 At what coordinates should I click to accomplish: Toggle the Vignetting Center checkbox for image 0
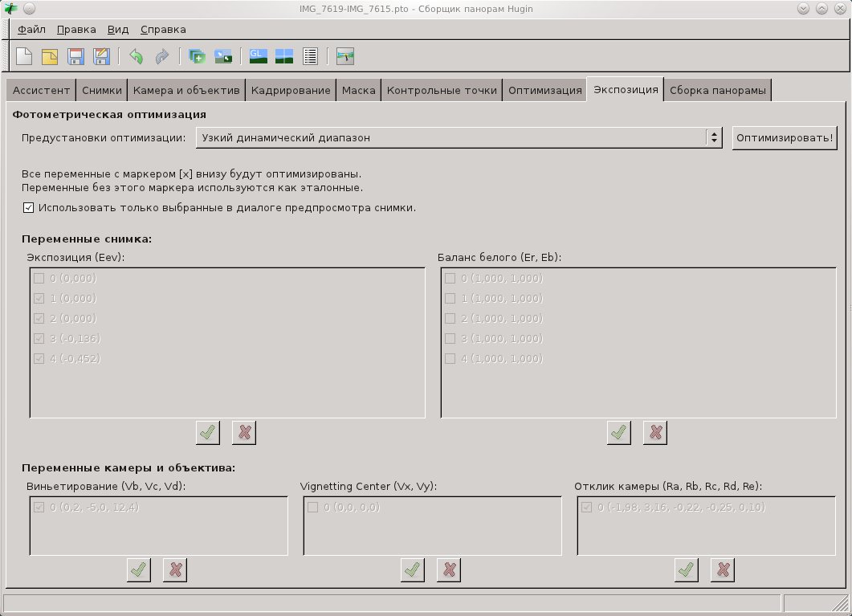(312, 508)
